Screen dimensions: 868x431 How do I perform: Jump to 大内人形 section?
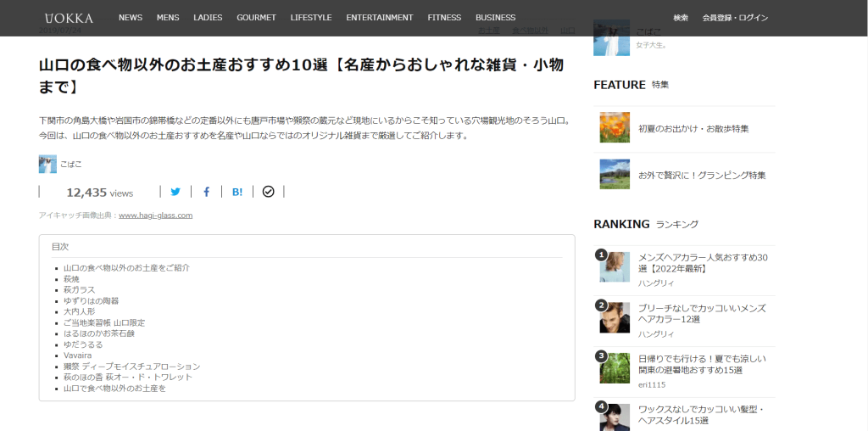79,311
